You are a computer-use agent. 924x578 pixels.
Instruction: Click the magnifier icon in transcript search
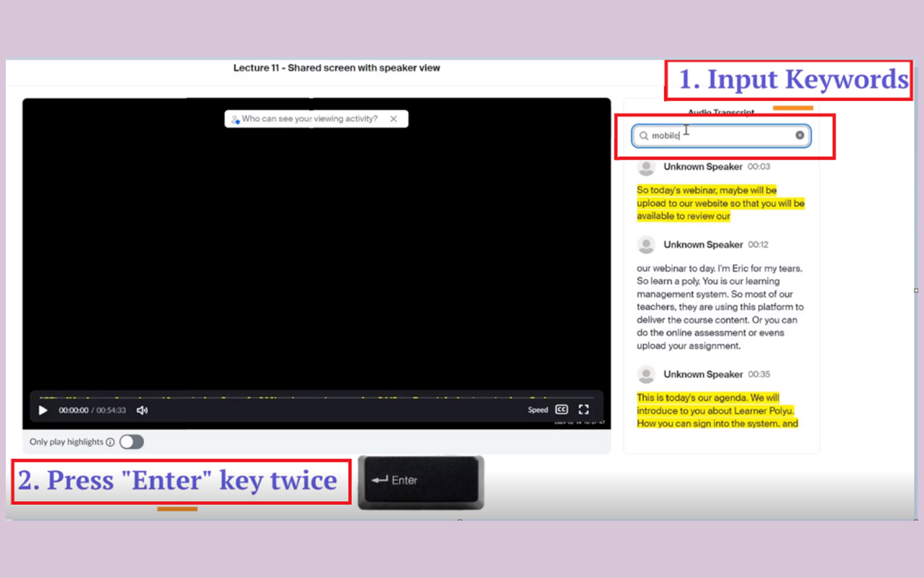coord(643,136)
